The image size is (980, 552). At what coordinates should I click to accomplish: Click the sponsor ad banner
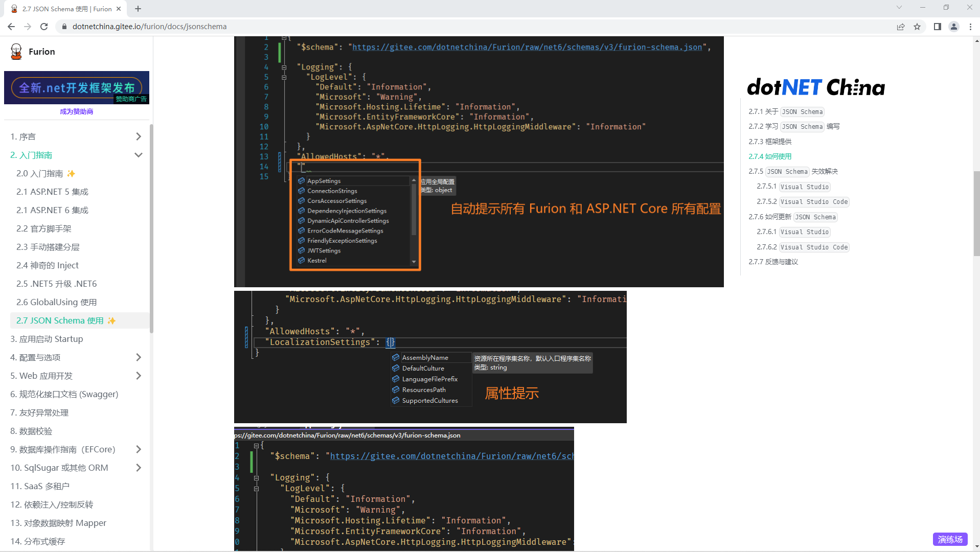tap(77, 88)
